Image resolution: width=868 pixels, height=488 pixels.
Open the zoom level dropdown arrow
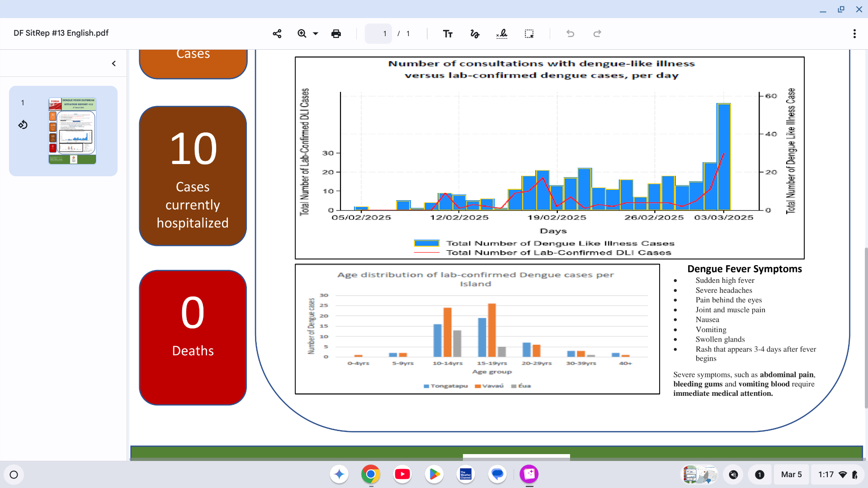tap(316, 33)
